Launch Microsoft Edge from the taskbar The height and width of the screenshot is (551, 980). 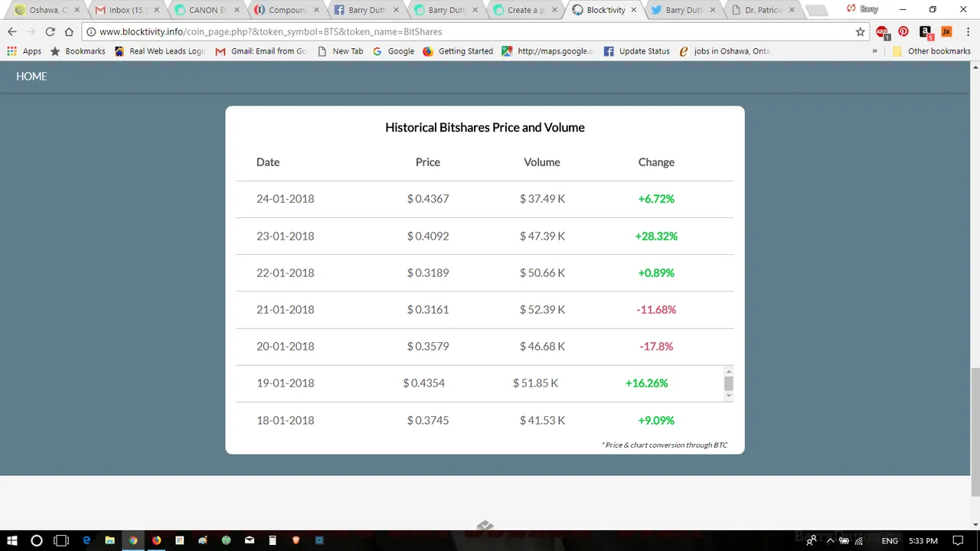[x=87, y=540]
